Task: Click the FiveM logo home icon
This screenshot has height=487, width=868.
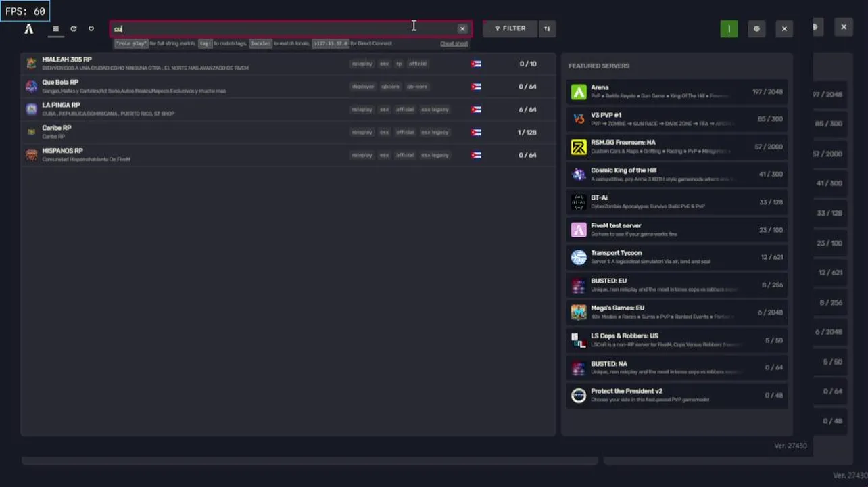Action: pyautogui.click(x=29, y=29)
